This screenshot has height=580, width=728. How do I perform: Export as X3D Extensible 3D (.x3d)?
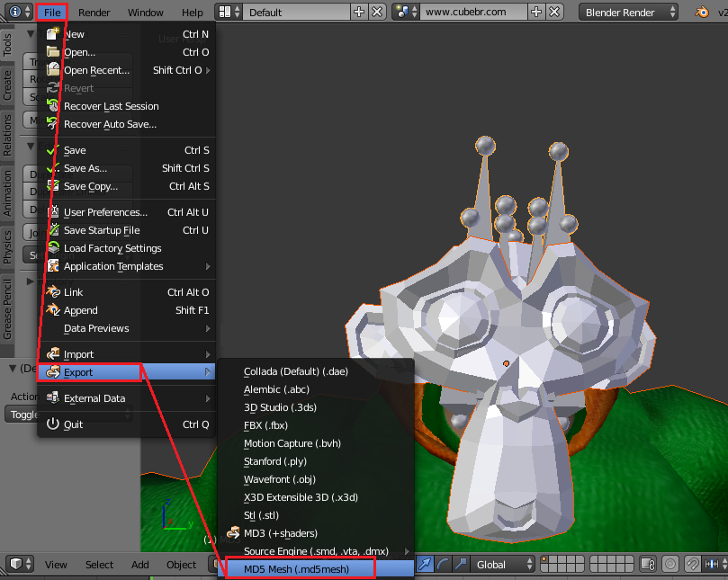pyautogui.click(x=316, y=497)
